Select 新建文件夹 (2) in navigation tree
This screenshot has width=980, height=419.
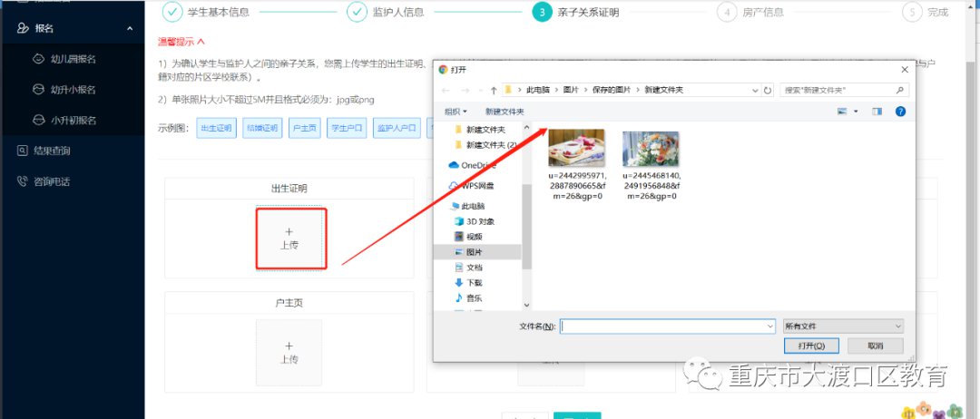[485, 145]
